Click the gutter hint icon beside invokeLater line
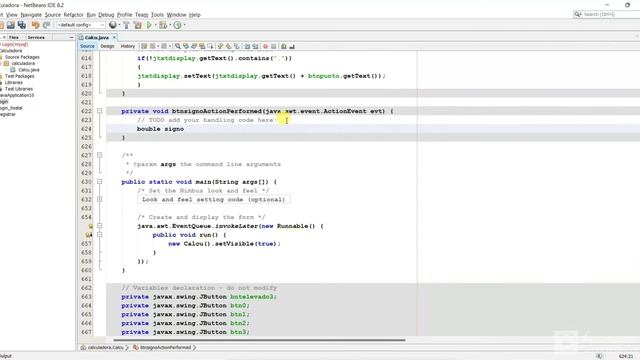The image size is (640, 360). (90, 226)
